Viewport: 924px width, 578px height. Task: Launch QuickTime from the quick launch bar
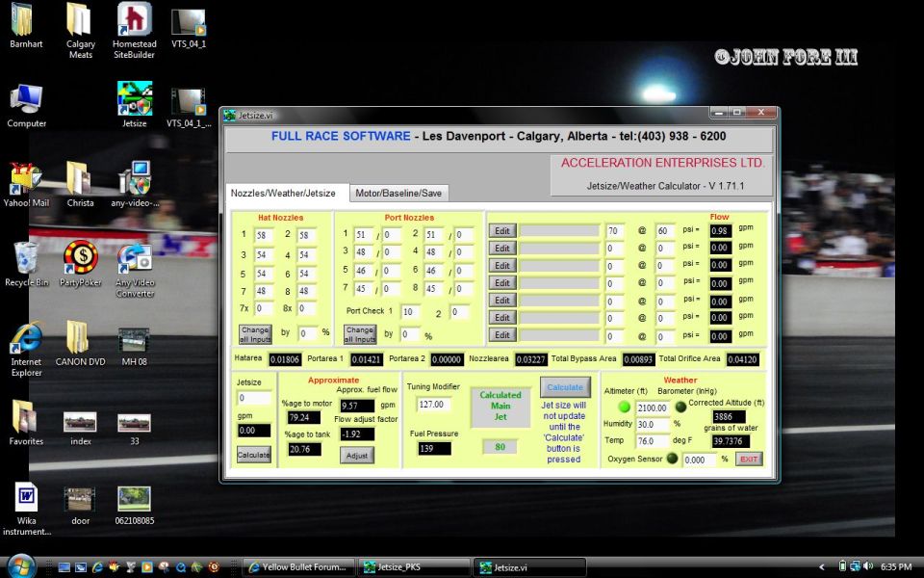click(x=181, y=567)
